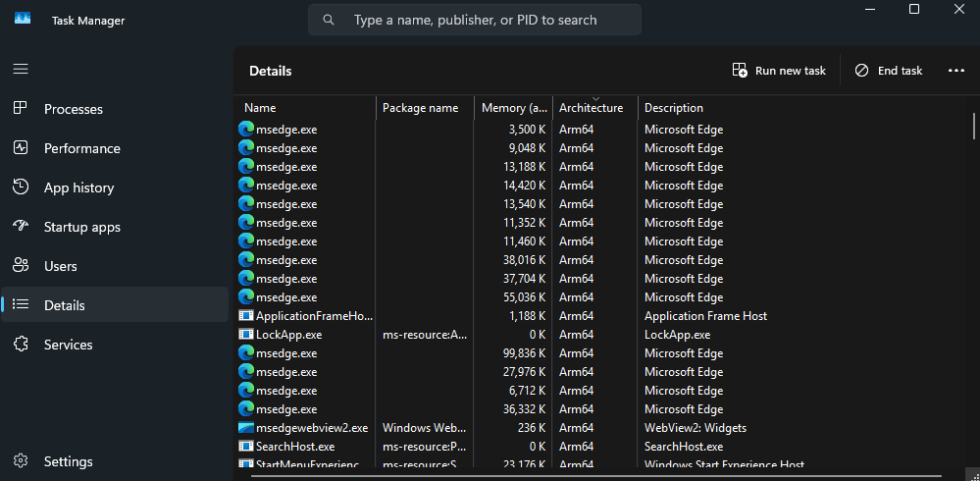
Task: Click the ApplicationFrameHost.exe process icon
Action: (246, 316)
